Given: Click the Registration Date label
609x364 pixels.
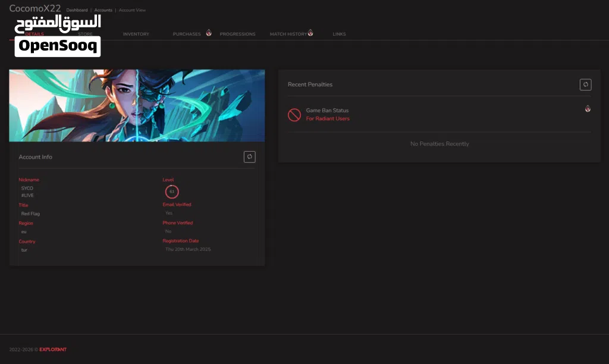Looking at the screenshot, I should coord(181,241).
